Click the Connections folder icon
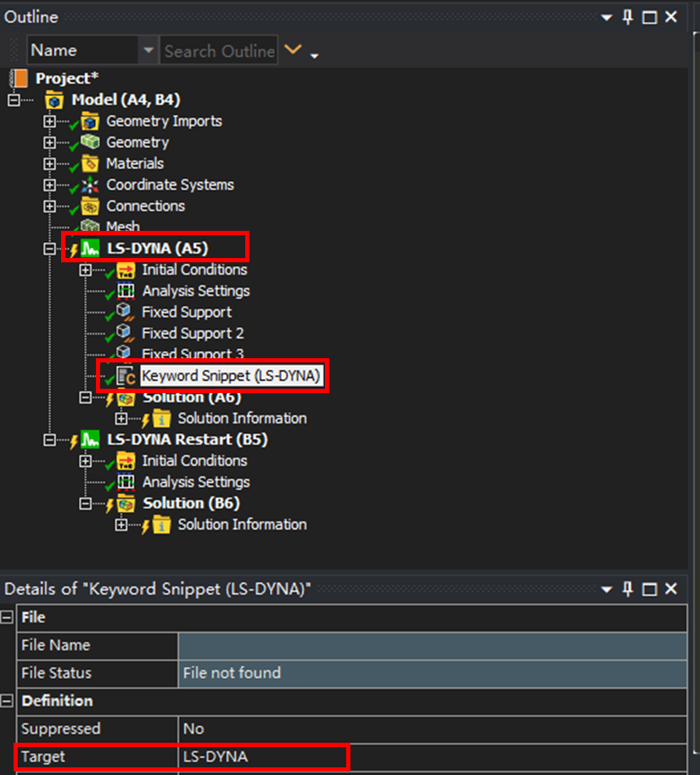Viewport: 700px width, 775px height. coord(90,206)
